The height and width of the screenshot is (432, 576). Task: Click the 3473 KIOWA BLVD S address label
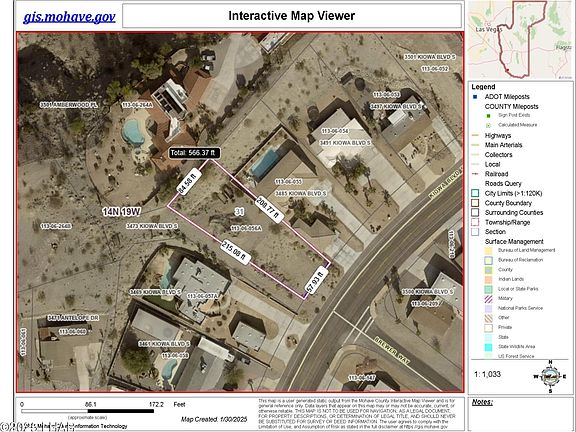point(152,226)
